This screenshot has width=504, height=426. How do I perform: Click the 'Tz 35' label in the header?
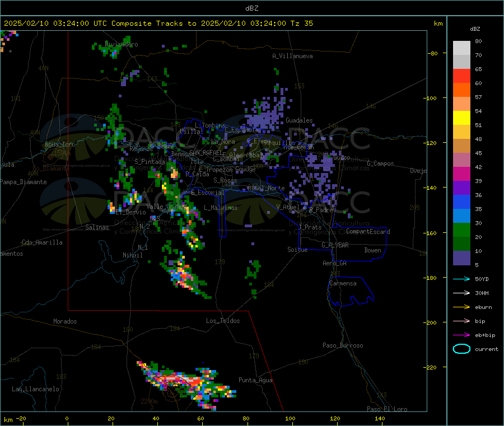coord(302,24)
